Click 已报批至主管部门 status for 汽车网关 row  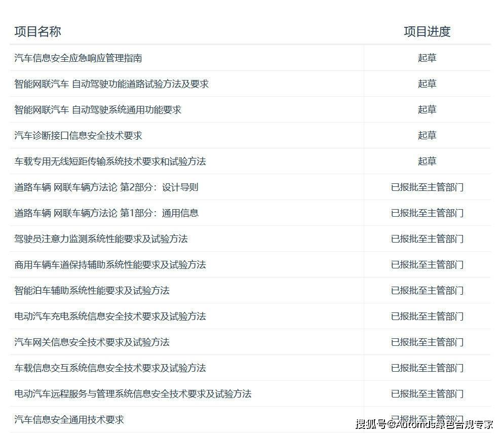[427, 342]
